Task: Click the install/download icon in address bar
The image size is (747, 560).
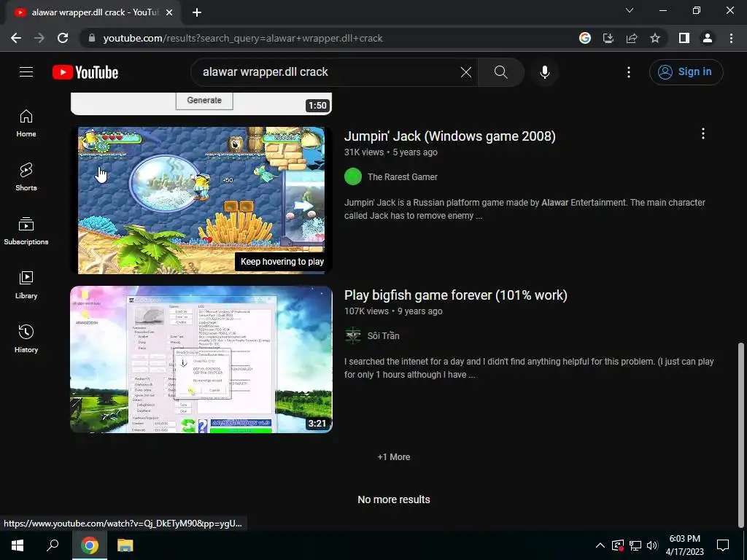Action: 608,38
